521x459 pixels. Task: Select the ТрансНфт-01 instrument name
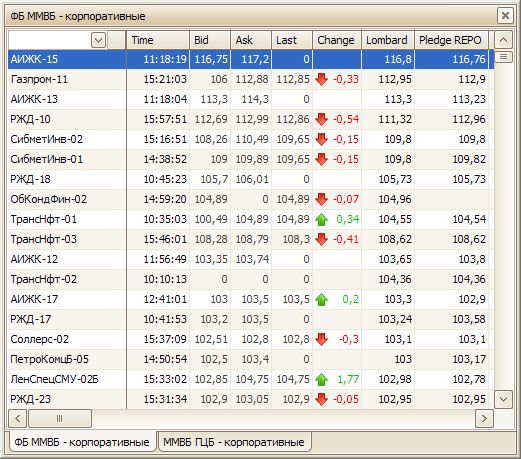coord(44,219)
